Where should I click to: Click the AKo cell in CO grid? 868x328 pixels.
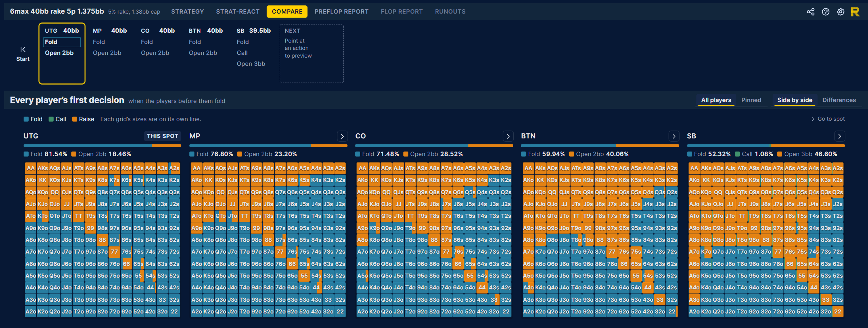pyautogui.click(x=362, y=180)
